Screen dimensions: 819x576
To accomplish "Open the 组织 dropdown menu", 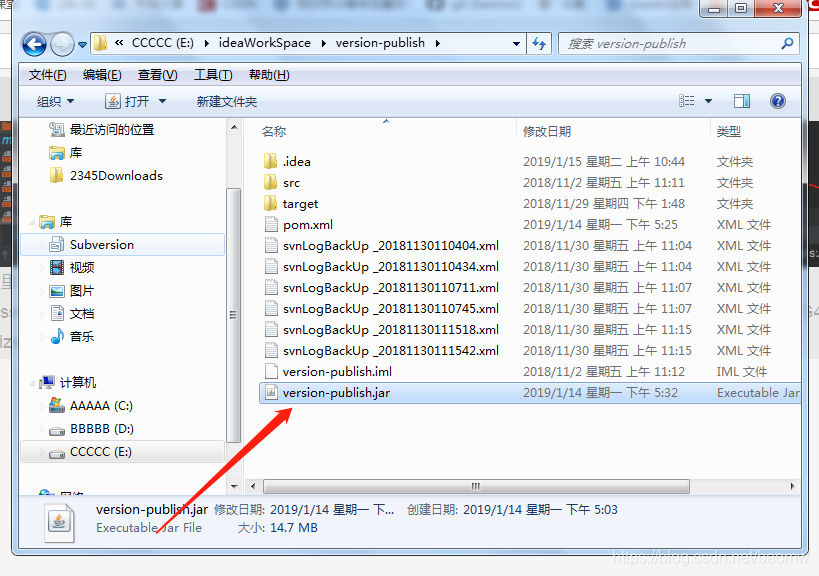I will [55, 101].
